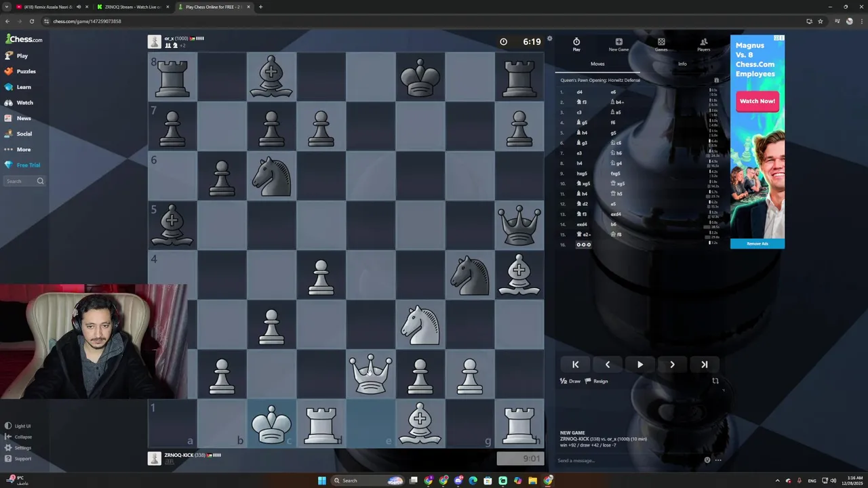Resign the game
The width and height of the screenshot is (868, 488).
coord(597,381)
